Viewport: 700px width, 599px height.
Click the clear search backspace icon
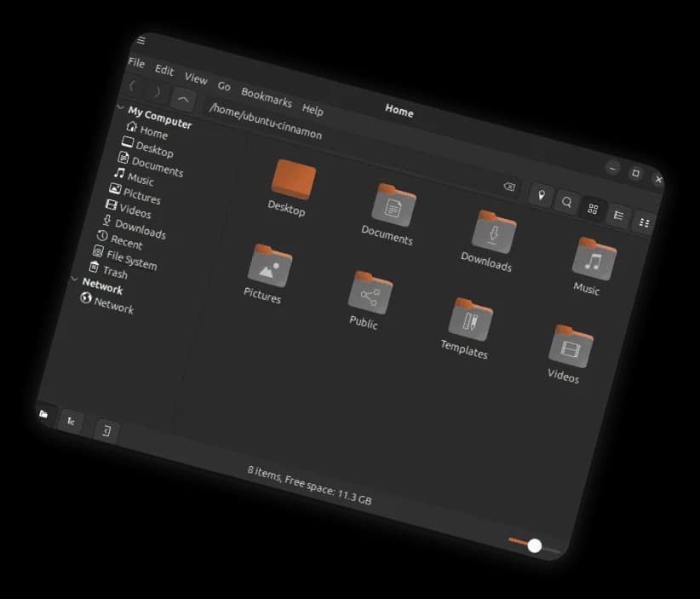[x=509, y=188]
